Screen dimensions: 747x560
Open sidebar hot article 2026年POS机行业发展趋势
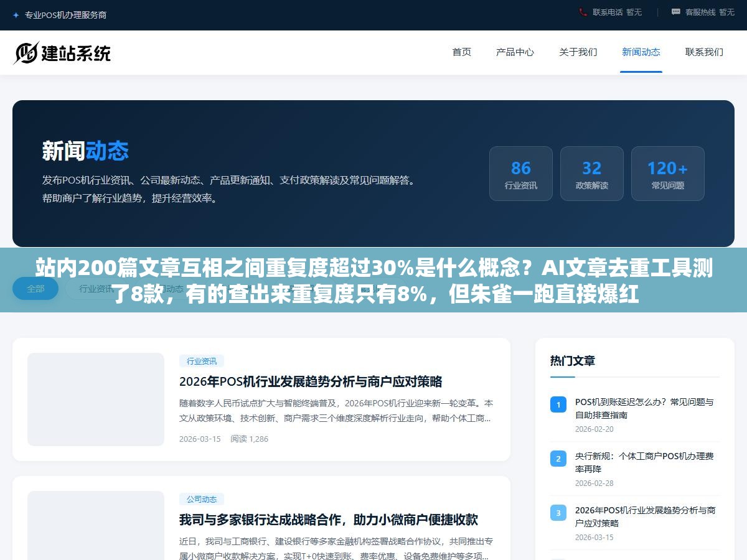coord(646,516)
